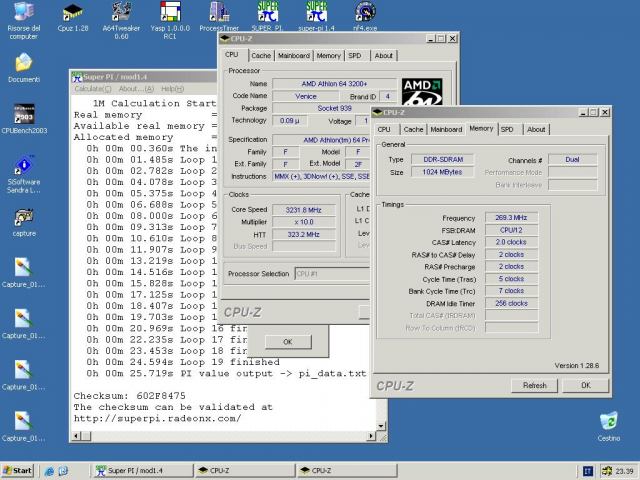Switch to Mainboard tab in front CPU-Z
Screen dimensions: 640x480
pos(446,129)
